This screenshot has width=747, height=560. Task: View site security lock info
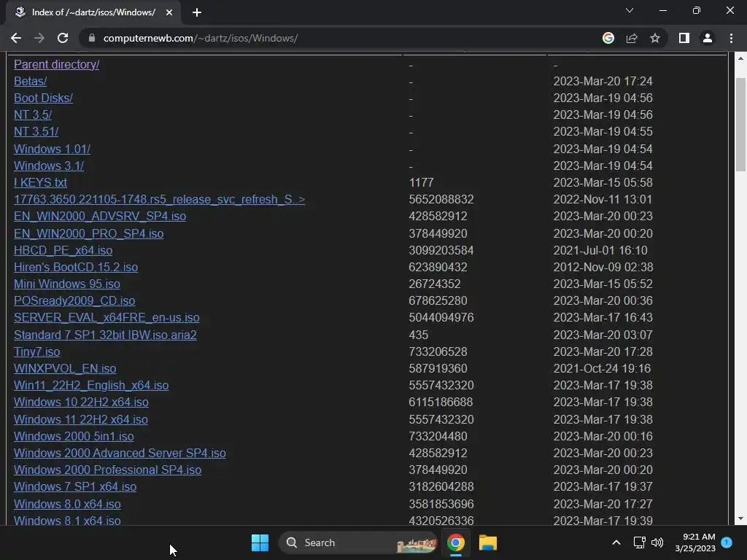pyautogui.click(x=92, y=38)
